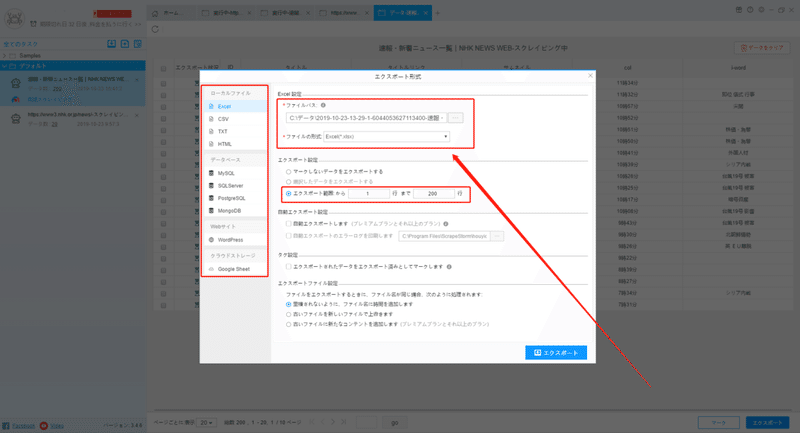Collapse the デフォルト folder
Image resolution: width=800 pixels, height=433 pixels.
tap(5, 66)
